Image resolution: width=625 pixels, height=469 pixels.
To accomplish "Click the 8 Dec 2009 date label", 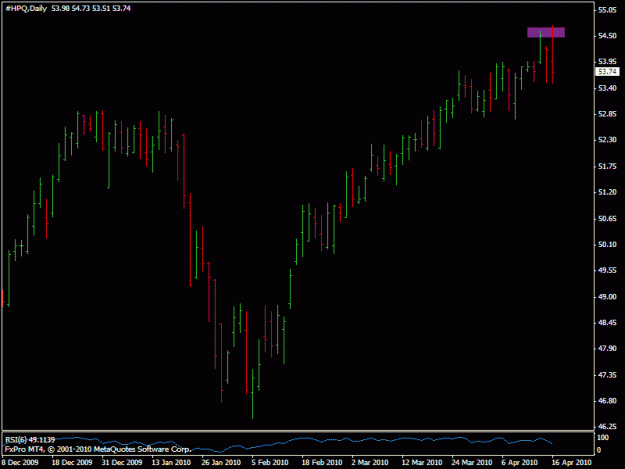I will [20, 463].
